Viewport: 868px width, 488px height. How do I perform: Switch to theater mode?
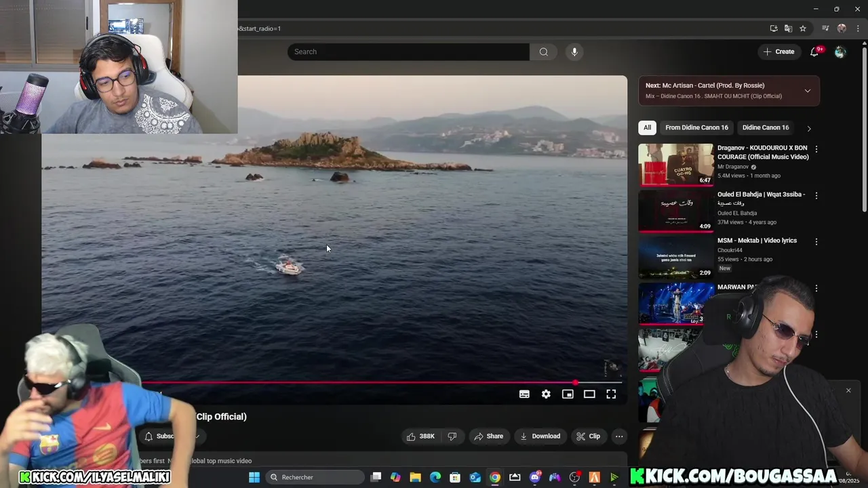pos(589,394)
